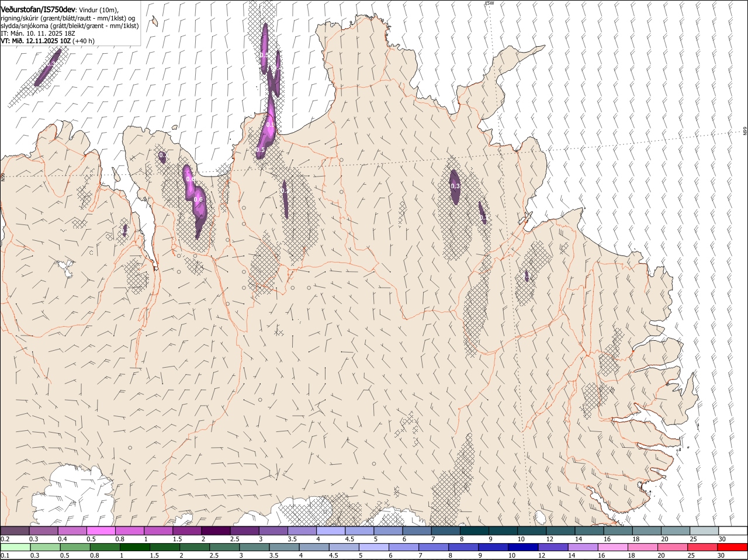This screenshot has height=560, width=748.
Task: Pick the darkest purple swatch at 2 in upper legend
Action: (216, 530)
